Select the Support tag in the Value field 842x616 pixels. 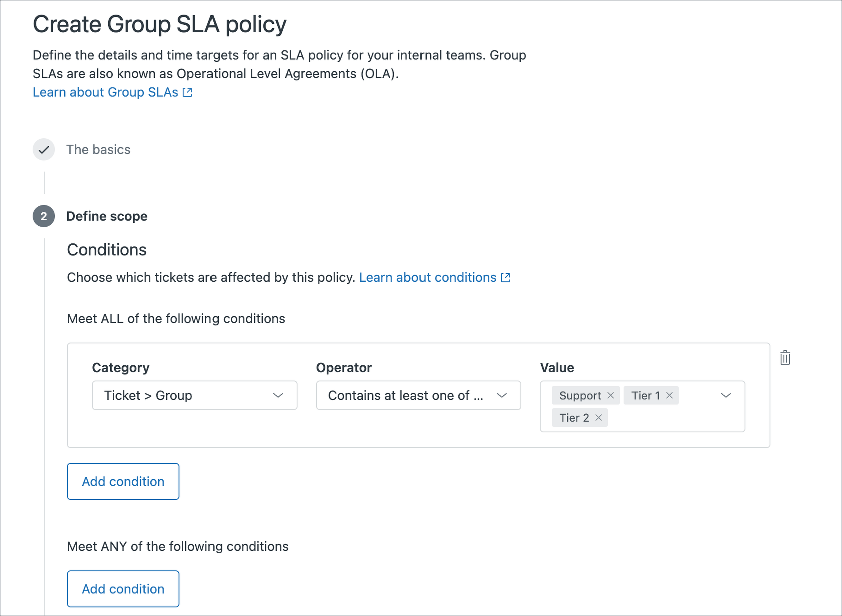click(x=579, y=395)
